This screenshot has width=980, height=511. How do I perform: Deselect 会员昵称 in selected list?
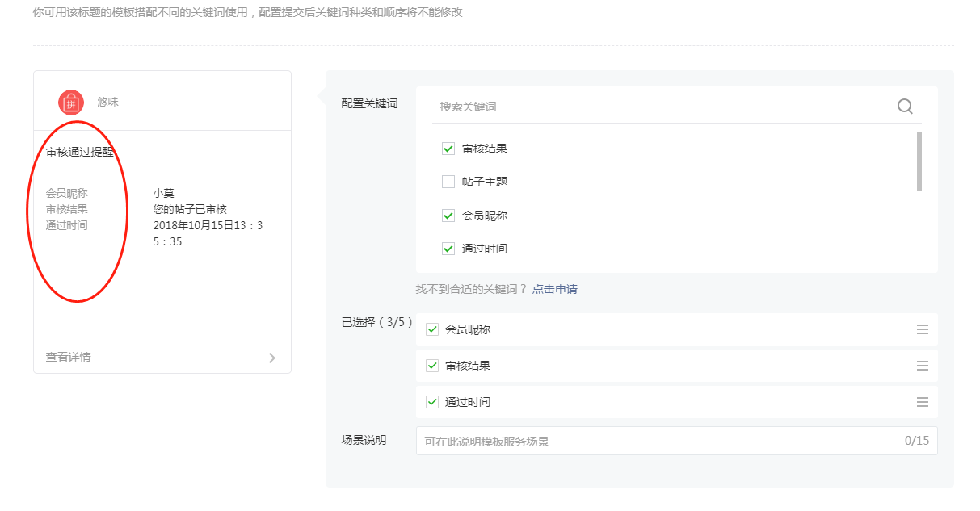(432, 329)
